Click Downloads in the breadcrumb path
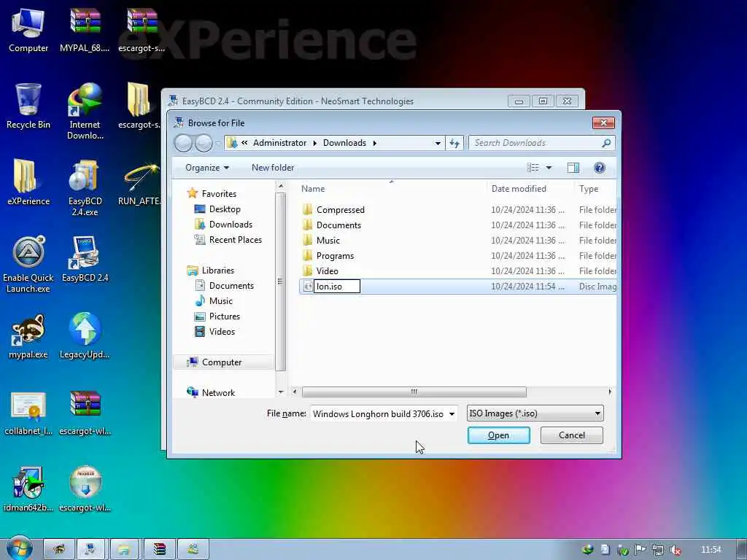This screenshot has width=747, height=560. 344,143
